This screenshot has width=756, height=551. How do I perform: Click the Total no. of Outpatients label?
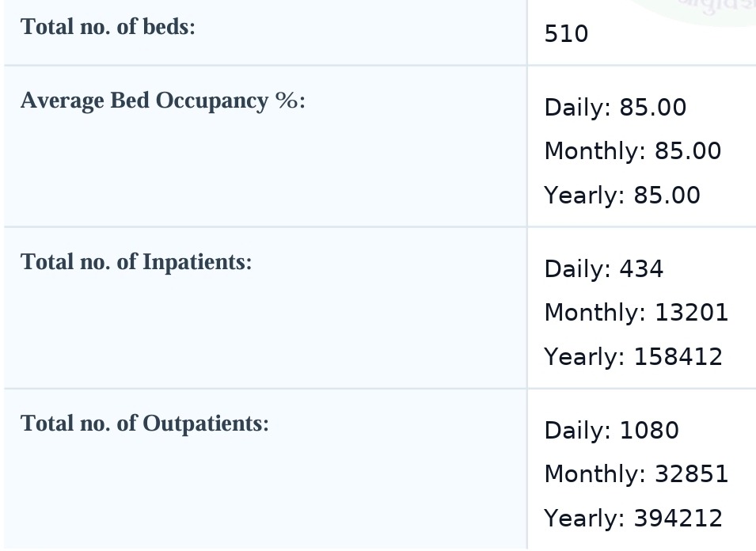145,424
